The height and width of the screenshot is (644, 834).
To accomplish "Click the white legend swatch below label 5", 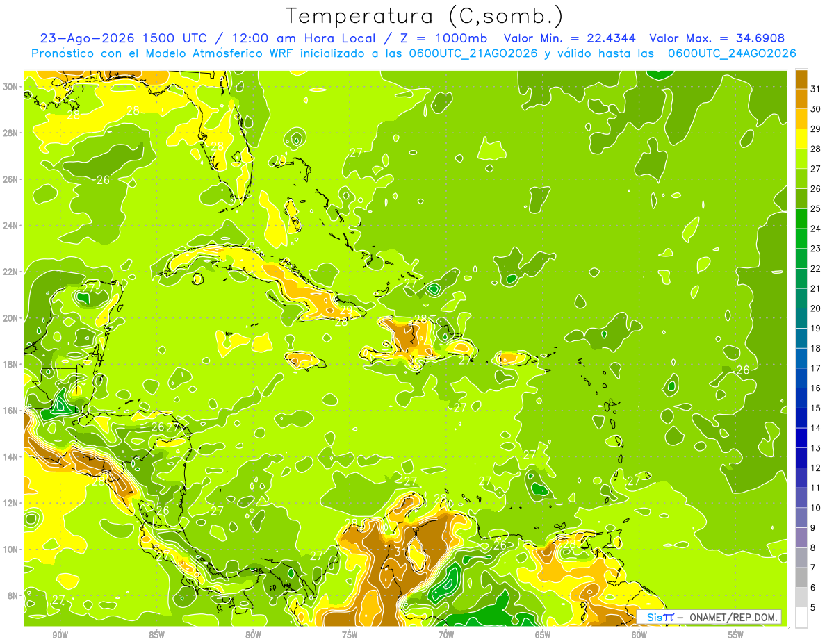I will tap(802, 617).
